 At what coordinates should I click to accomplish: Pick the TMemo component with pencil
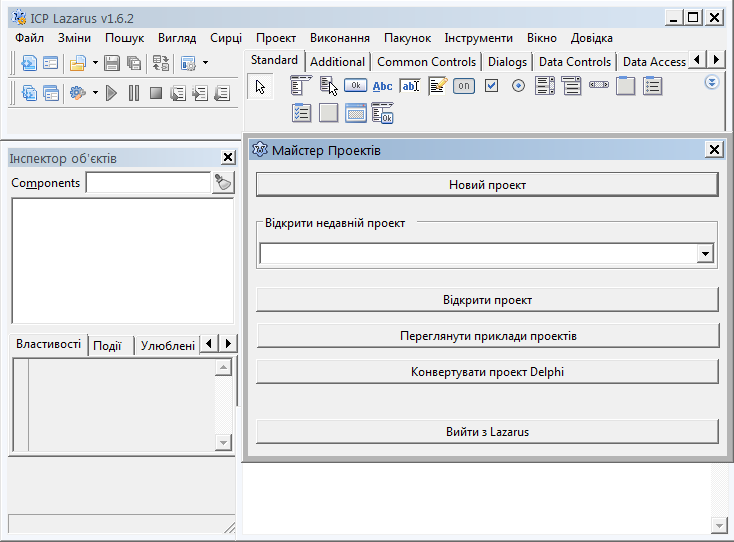437,86
